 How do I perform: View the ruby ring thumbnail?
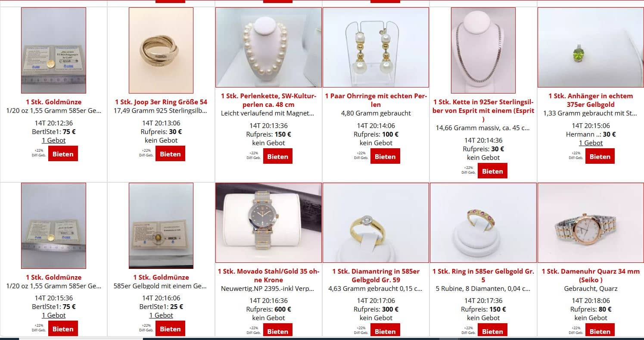[483, 223]
